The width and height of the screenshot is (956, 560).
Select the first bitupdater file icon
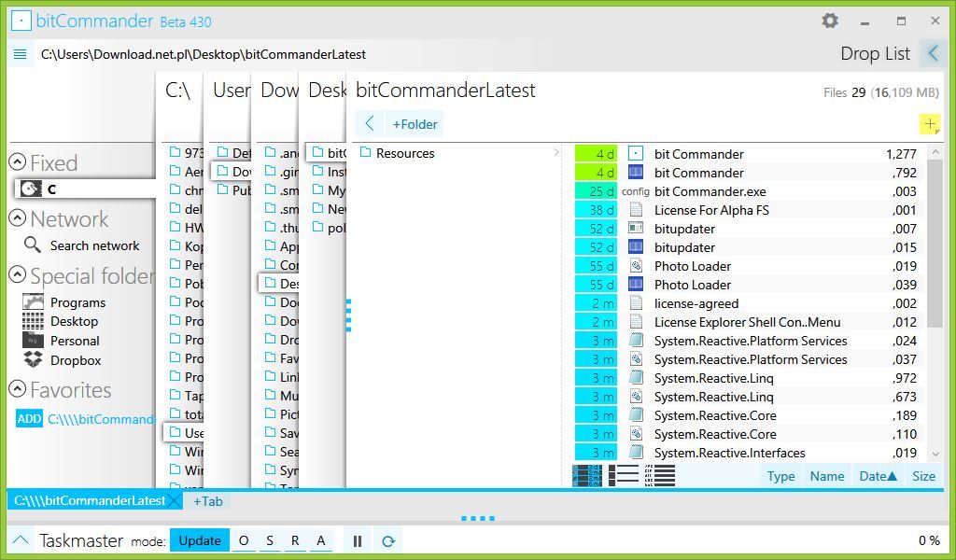pyautogui.click(x=636, y=229)
